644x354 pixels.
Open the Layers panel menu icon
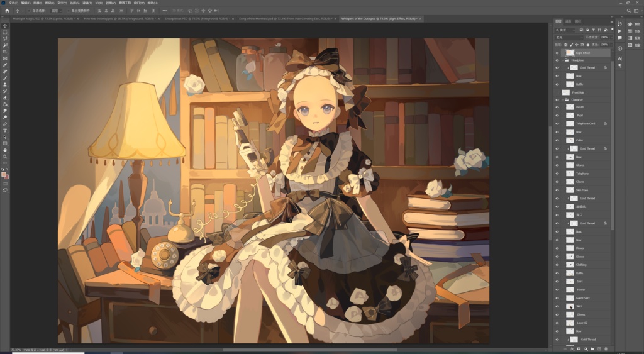[611, 21]
